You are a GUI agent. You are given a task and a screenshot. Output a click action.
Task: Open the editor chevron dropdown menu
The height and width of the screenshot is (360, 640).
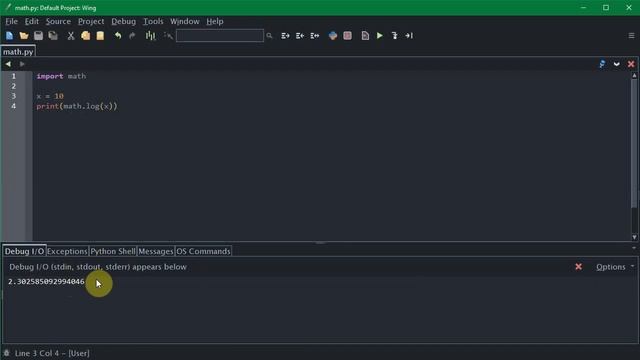click(616, 64)
